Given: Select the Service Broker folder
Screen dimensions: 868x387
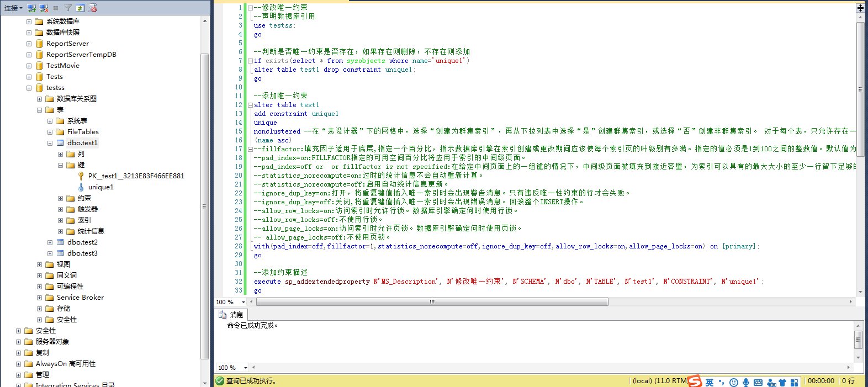Looking at the screenshot, I should click(x=80, y=298).
